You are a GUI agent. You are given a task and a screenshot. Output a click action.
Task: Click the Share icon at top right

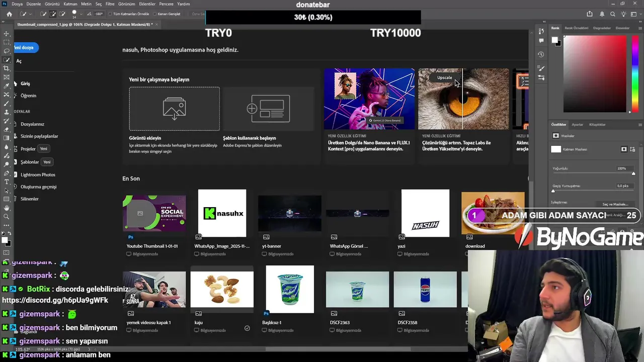click(590, 14)
